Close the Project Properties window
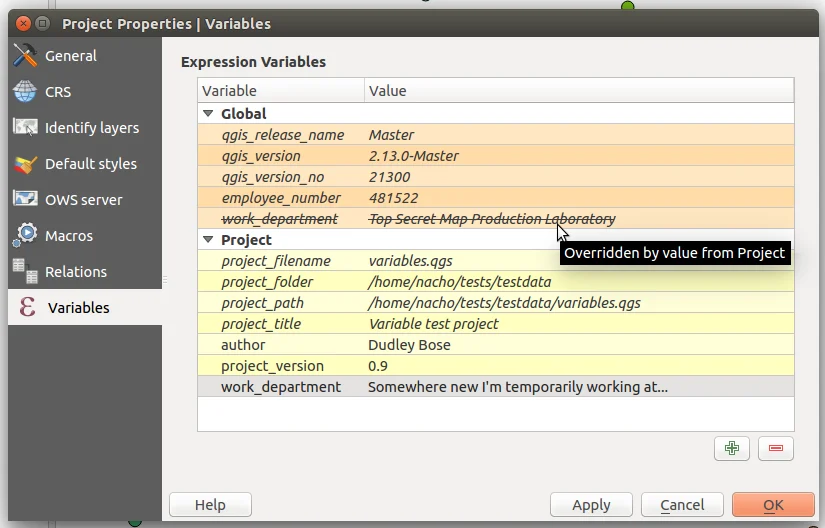 [23, 24]
